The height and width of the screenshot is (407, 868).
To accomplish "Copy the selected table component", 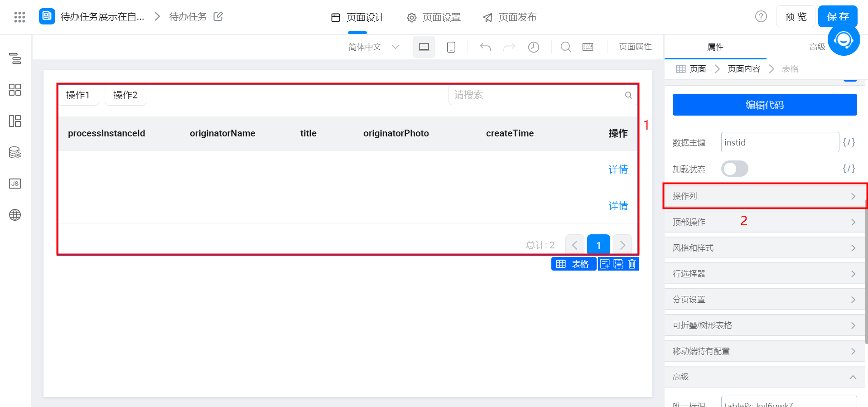I will tap(618, 264).
